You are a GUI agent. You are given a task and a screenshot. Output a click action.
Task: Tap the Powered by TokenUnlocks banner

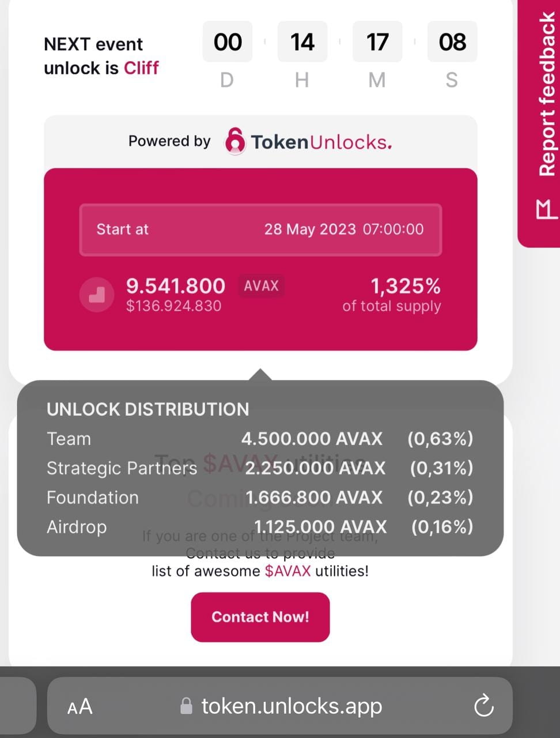click(260, 141)
